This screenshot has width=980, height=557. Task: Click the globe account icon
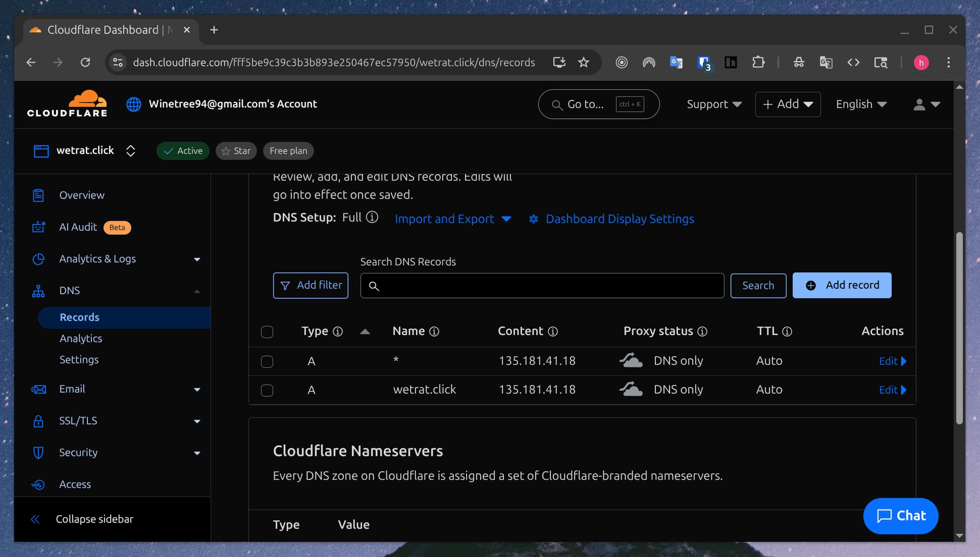pos(134,104)
